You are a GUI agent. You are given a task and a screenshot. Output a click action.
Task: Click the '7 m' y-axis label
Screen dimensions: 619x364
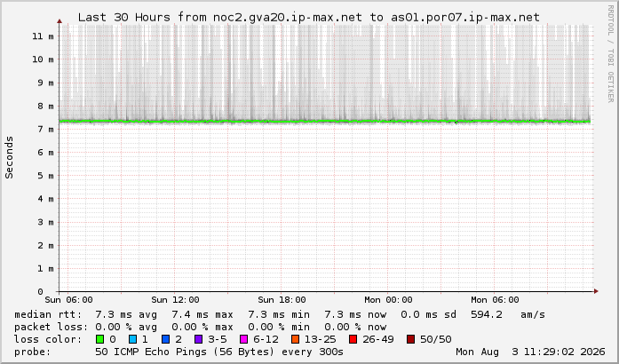(x=46, y=129)
